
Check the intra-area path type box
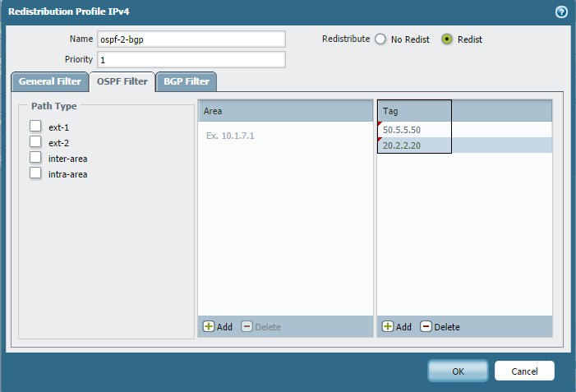35,173
